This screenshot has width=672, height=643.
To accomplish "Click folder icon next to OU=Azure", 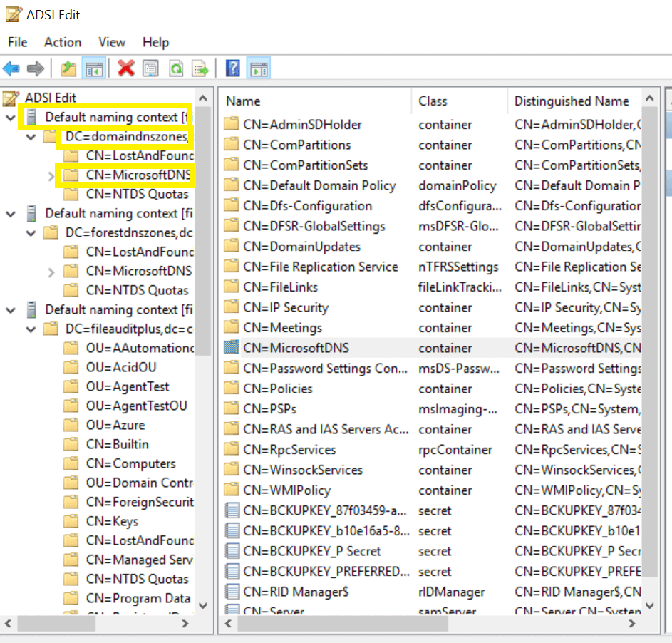I will tap(71, 425).
